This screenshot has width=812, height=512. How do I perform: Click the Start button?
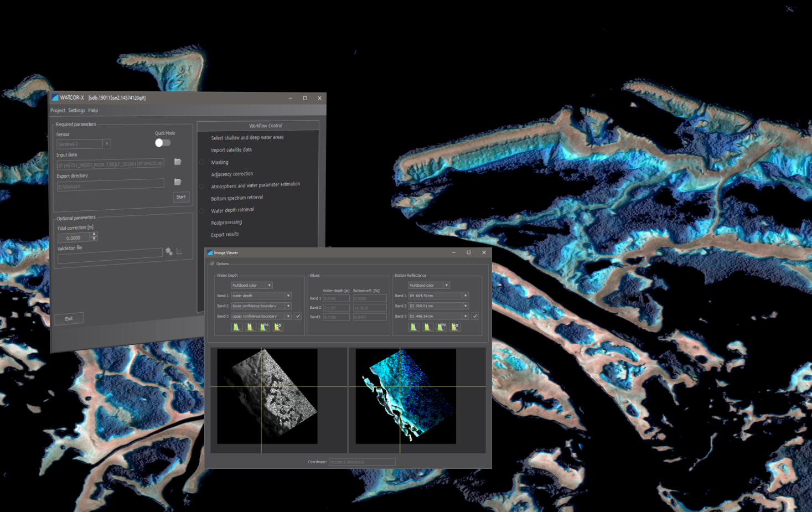[x=181, y=197]
